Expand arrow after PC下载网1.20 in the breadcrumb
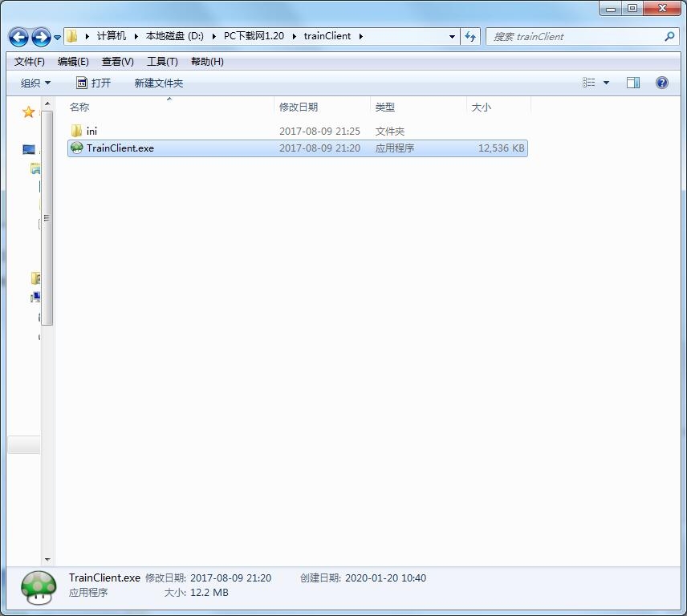687x616 pixels. point(294,36)
